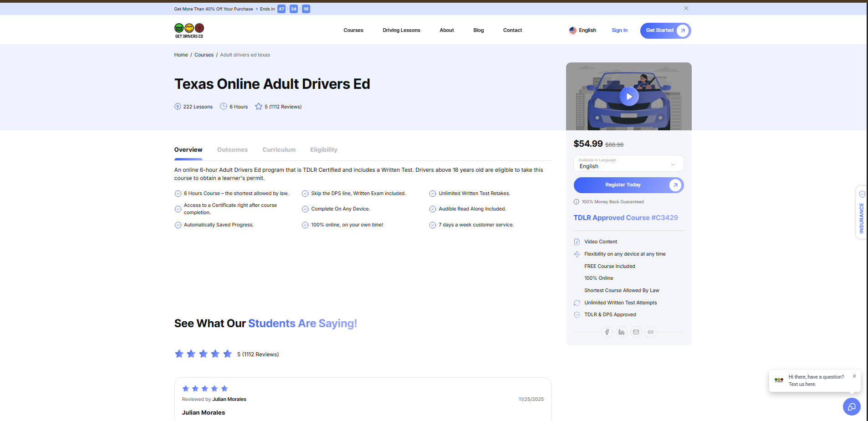Expand the Available in Language dropdown

[x=628, y=164]
